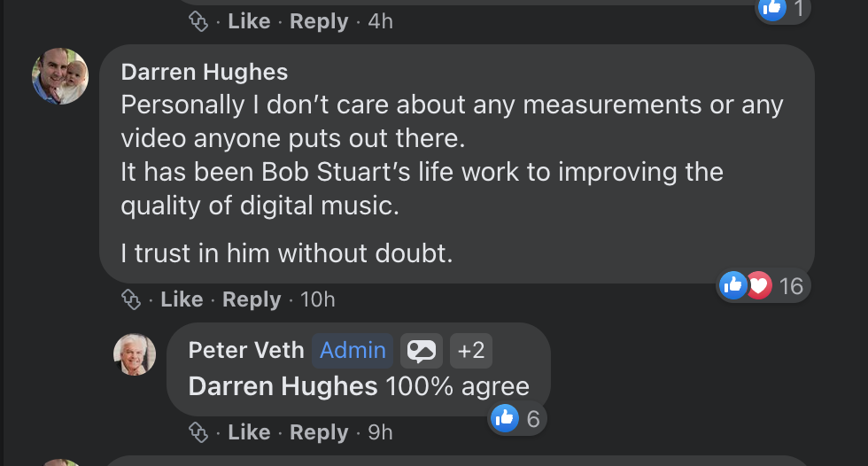Like Darren Hughes's comment
868x466 pixels.
pos(182,300)
